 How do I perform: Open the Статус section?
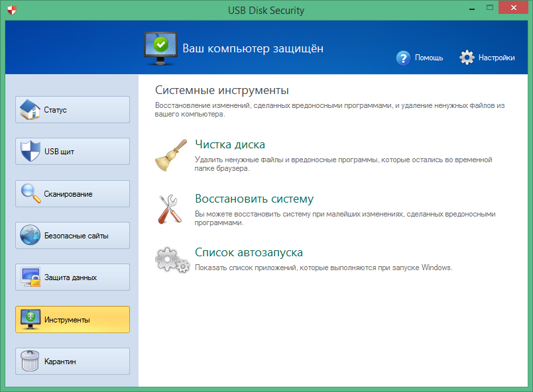point(72,110)
